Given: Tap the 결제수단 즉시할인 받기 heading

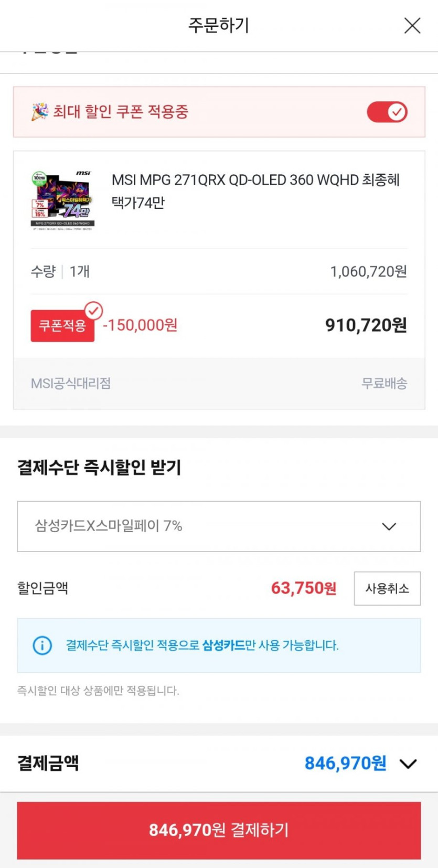Looking at the screenshot, I should tap(99, 467).
